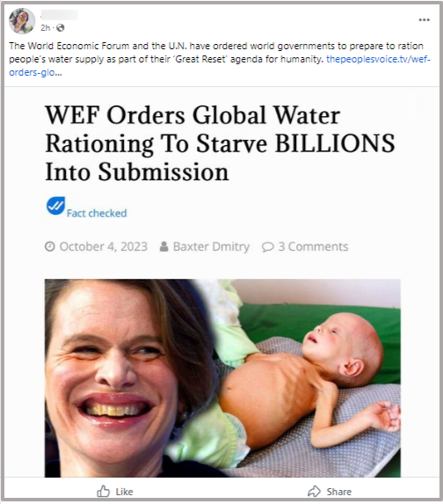Click the Share arrow icon
This screenshot has height=504, width=443.
(314, 491)
